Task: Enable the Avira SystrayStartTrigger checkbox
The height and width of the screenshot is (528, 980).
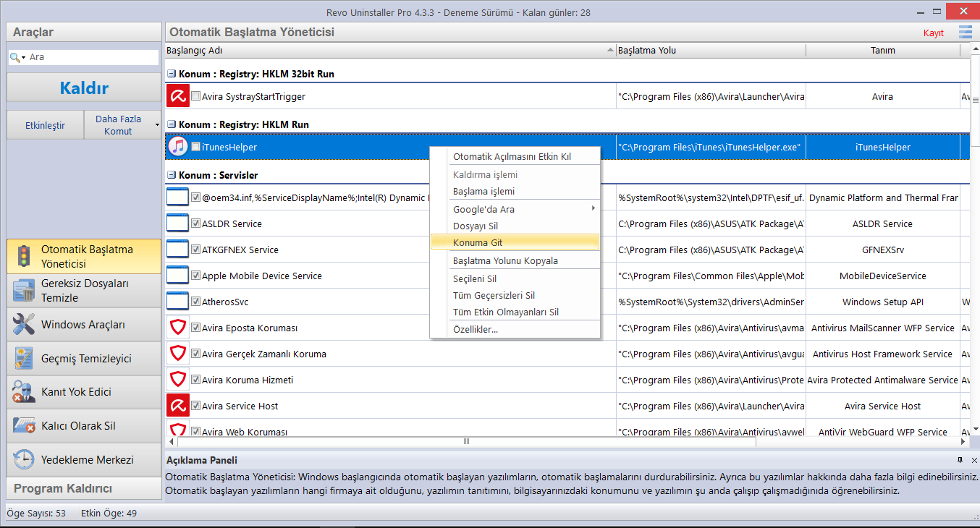Action: click(x=195, y=96)
